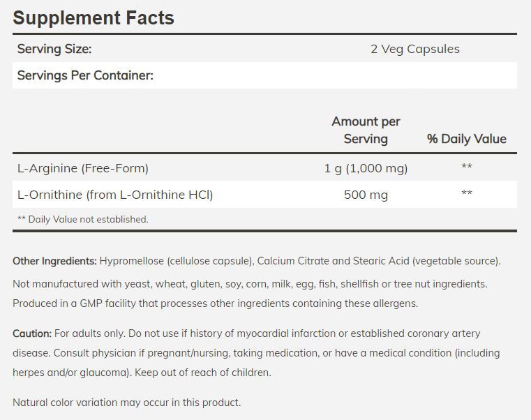The image size is (531, 420).
Task: Click the % Daily Value column header
Action: click(466, 139)
